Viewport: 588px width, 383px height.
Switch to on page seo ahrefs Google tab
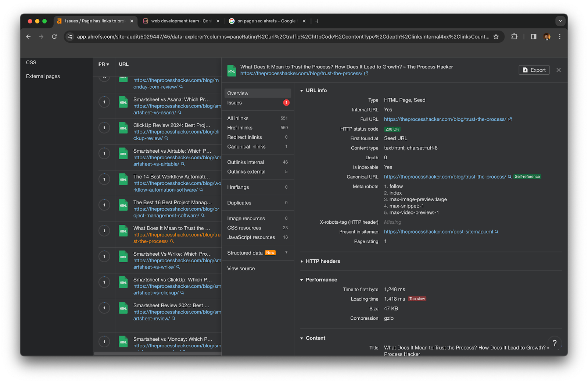pos(266,21)
